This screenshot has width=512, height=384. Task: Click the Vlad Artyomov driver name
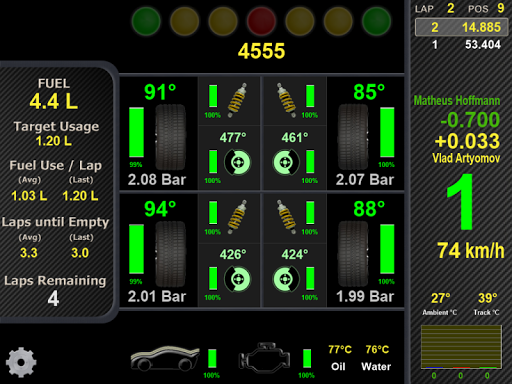point(466,158)
